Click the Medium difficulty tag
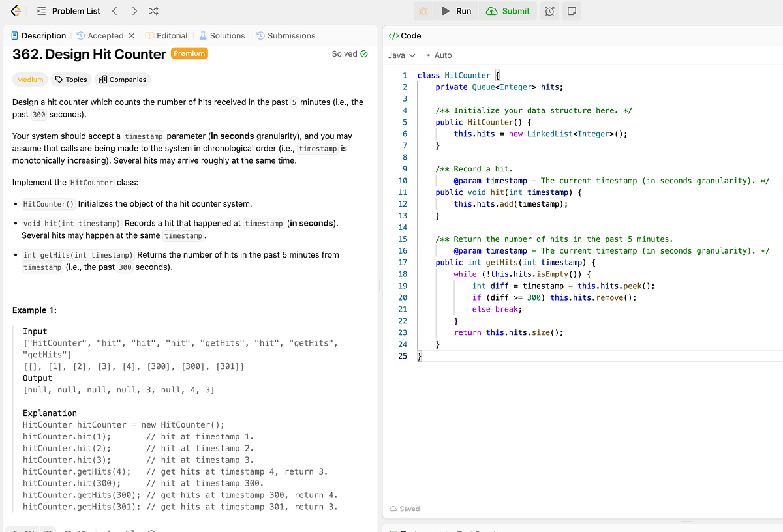Image resolution: width=783 pixels, height=532 pixels. (29, 80)
